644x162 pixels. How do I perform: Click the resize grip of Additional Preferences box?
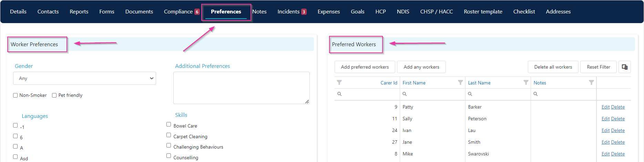click(x=307, y=101)
